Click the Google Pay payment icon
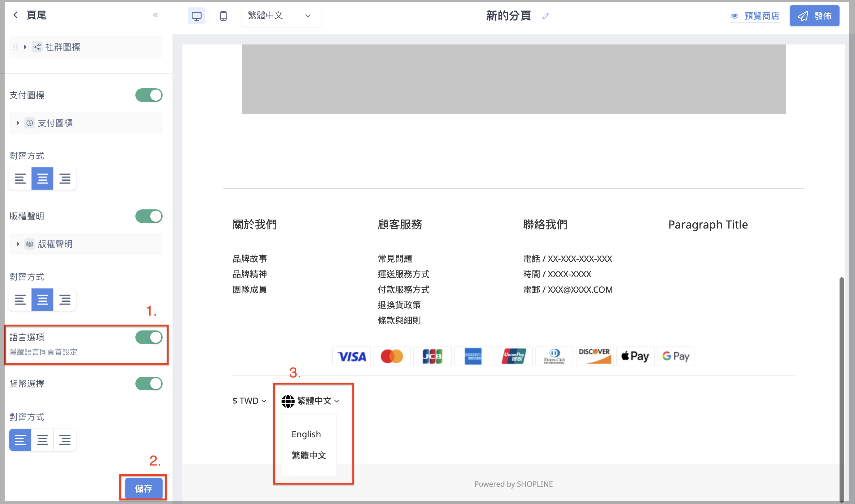This screenshot has height=504, width=855. pyautogui.click(x=676, y=356)
